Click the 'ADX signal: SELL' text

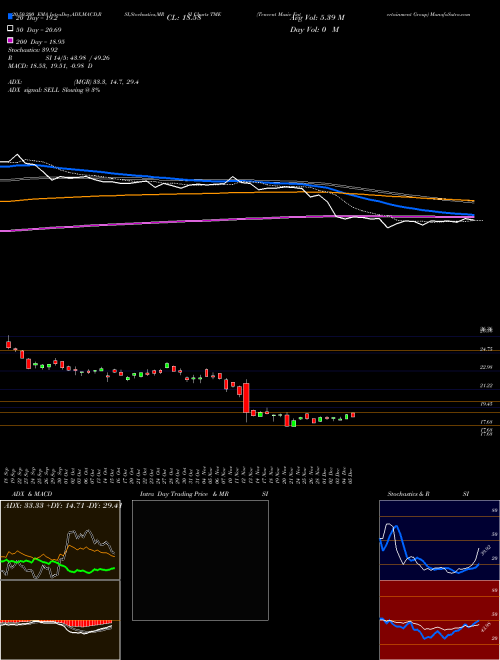(x=34, y=90)
